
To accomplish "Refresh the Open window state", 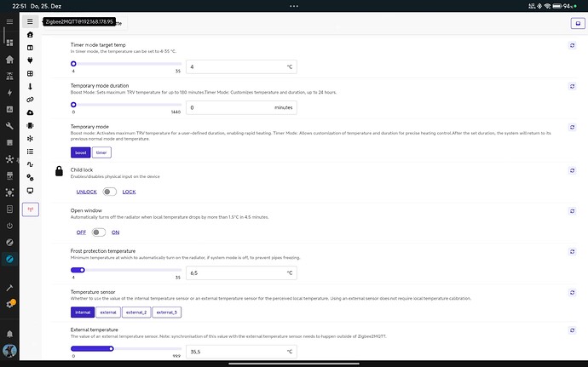I will tap(573, 211).
